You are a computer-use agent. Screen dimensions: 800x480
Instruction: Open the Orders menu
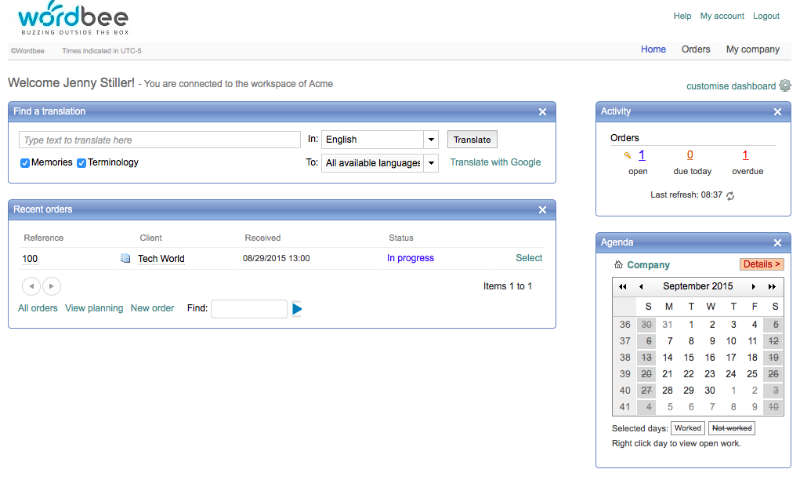(x=695, y=49)
